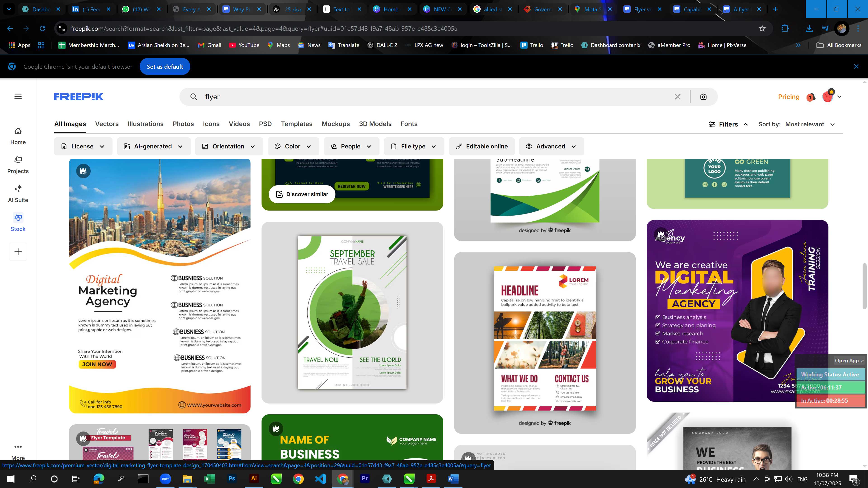
Task: Open Gmail bookmark
Action: [210, 45]
